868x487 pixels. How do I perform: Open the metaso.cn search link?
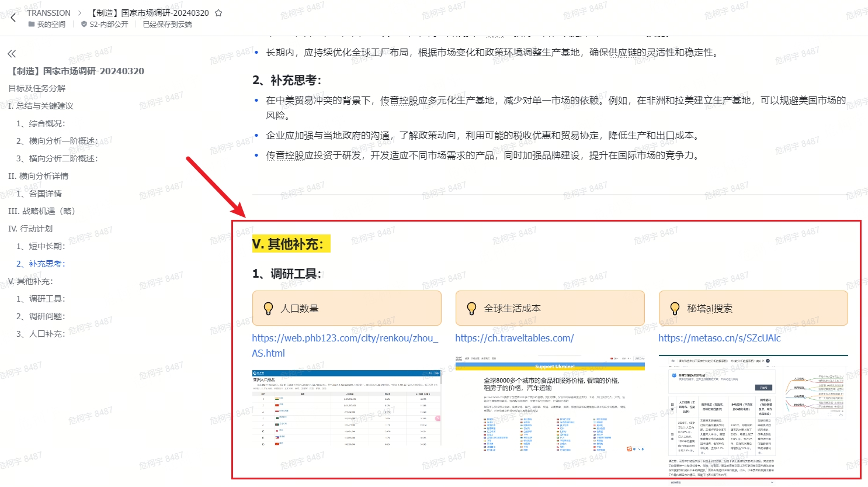tap(719, 338)
